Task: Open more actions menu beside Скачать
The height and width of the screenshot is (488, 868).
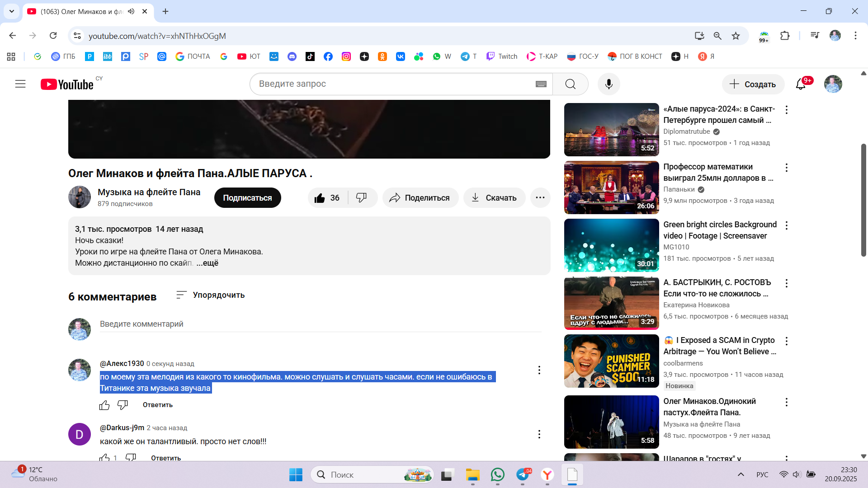Action: click(x=540, y=198)
